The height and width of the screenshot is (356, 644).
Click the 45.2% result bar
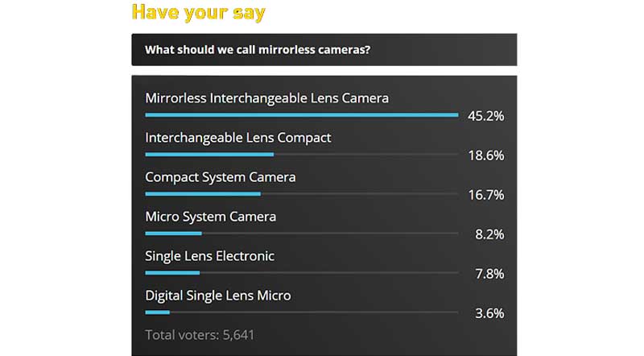[302, 115]
